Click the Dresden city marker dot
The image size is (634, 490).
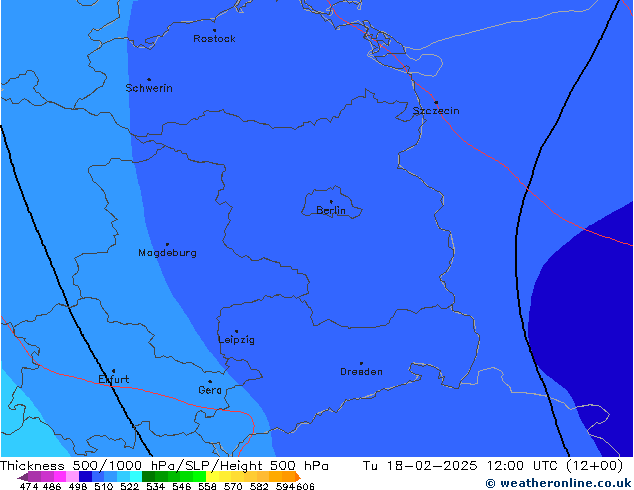(361, 363)
